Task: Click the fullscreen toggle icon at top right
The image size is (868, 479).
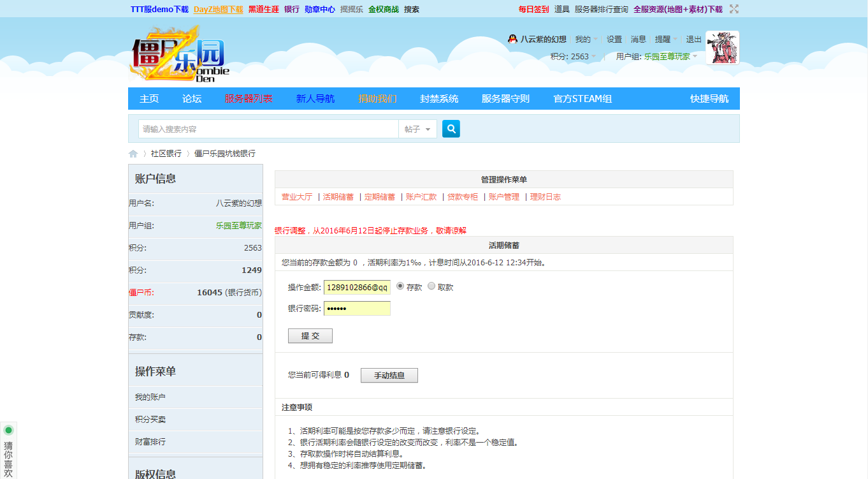Action: 734,9
